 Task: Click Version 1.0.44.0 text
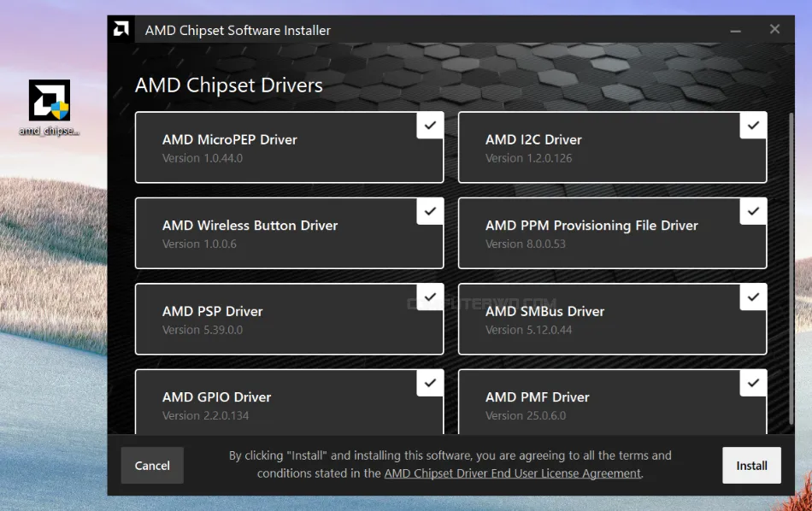pos(202,158)
